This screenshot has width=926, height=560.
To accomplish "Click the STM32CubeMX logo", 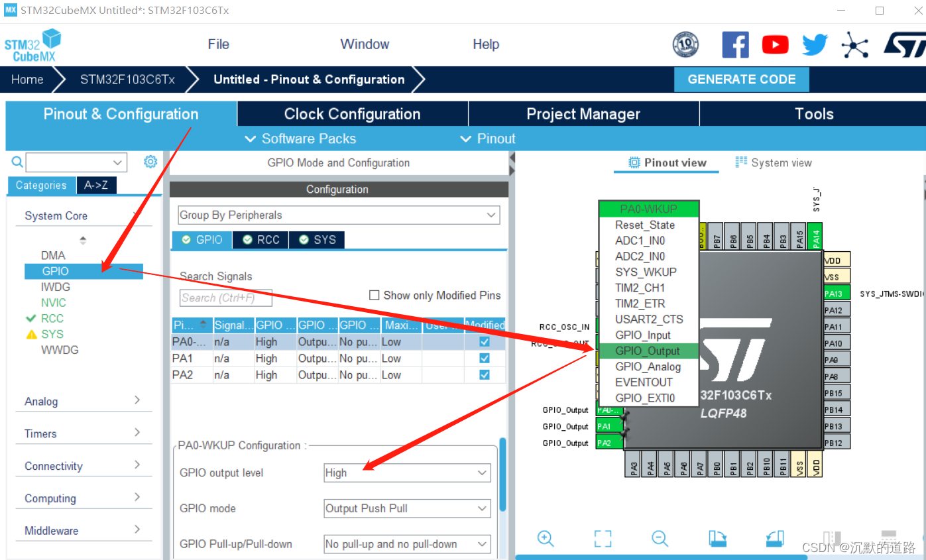I will point(33,45).
